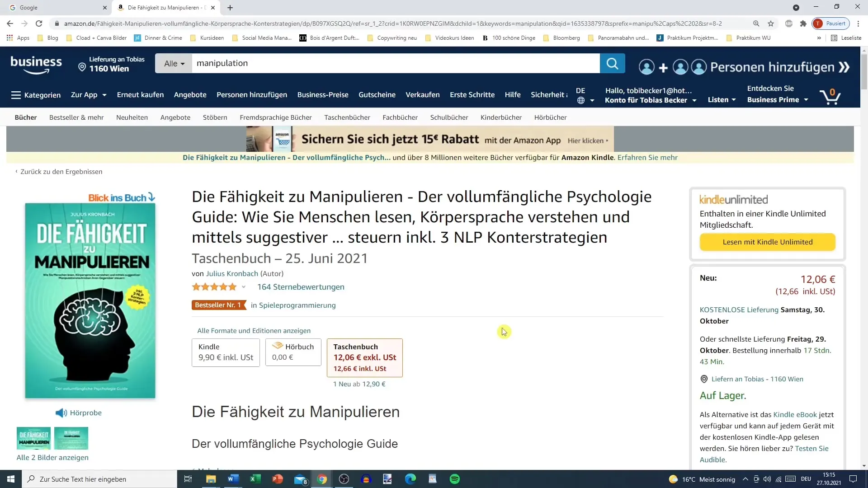Viewport: 868px width, 488px height.
Task: Open the Konto für Tobias Becker dropdown
Action: point(651,100)
